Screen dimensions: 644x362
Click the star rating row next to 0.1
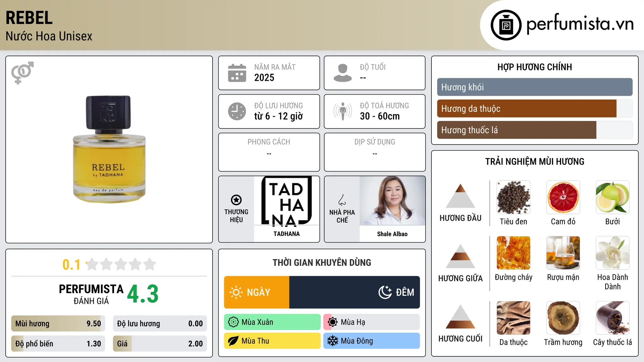(x=121, y=264)
